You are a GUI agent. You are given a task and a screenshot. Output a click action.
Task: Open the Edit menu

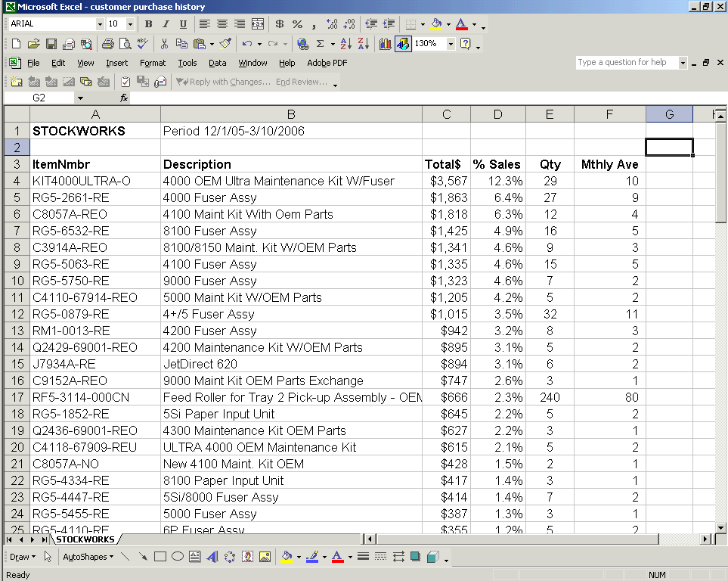pos(58,64)
